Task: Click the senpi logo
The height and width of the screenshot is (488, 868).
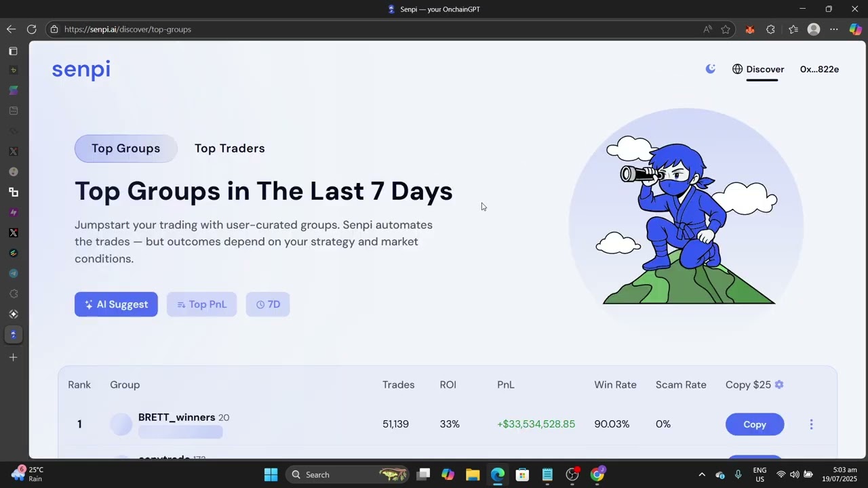Action: 81,70
